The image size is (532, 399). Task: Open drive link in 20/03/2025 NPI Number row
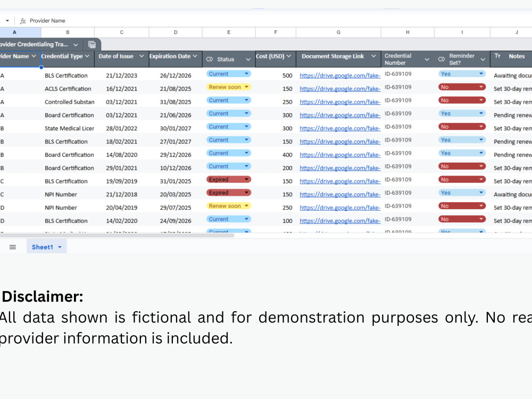pos(340,194)
